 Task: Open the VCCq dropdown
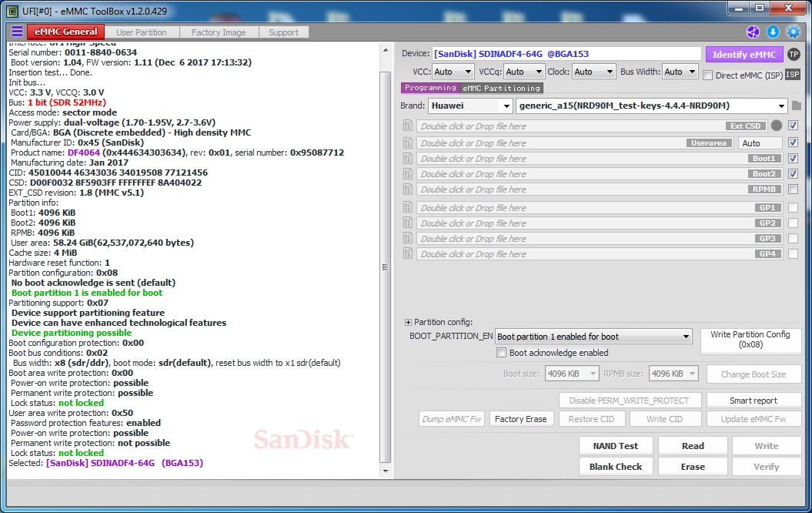point(523,72)
